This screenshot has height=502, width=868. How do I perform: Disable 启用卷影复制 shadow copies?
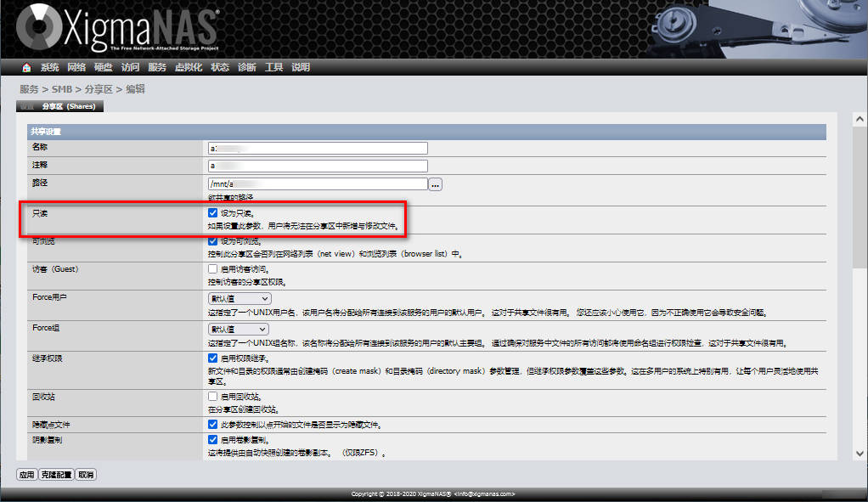(213, 440)
